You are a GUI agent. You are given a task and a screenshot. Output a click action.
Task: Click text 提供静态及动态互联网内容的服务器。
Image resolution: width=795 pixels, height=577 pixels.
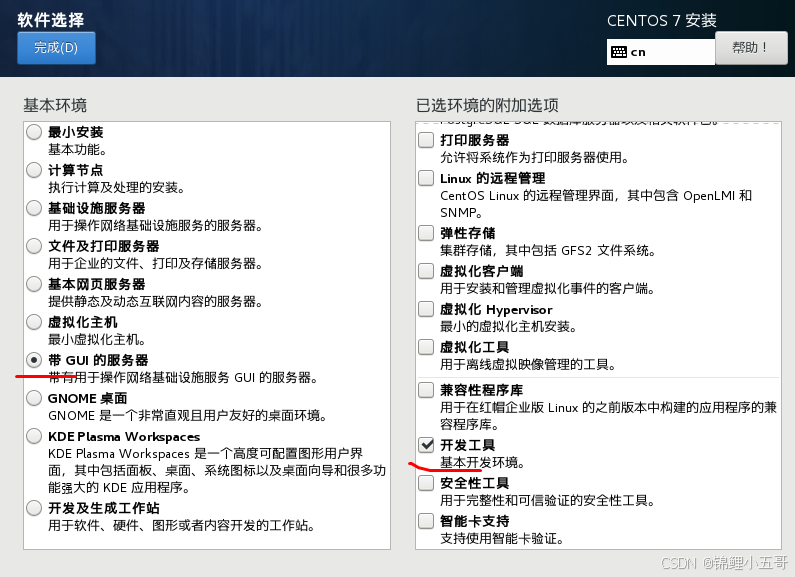coord(156,302)
